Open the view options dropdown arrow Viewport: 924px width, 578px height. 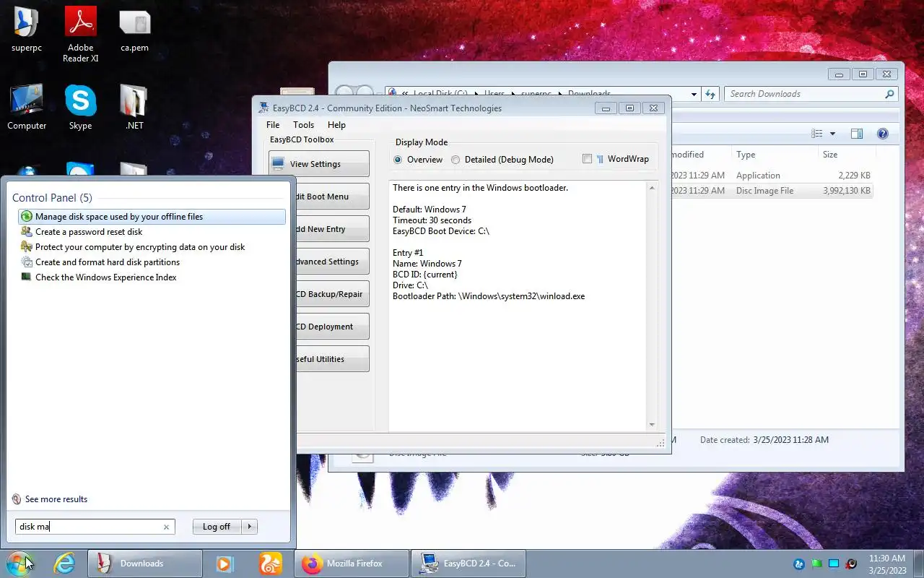pyautogui.click(x=832, y=134)
